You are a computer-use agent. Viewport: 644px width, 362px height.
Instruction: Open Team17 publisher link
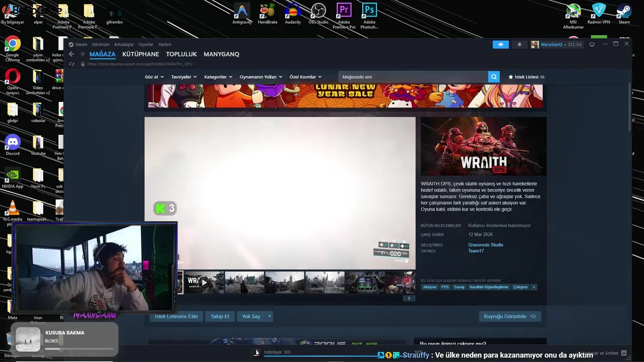476,251
